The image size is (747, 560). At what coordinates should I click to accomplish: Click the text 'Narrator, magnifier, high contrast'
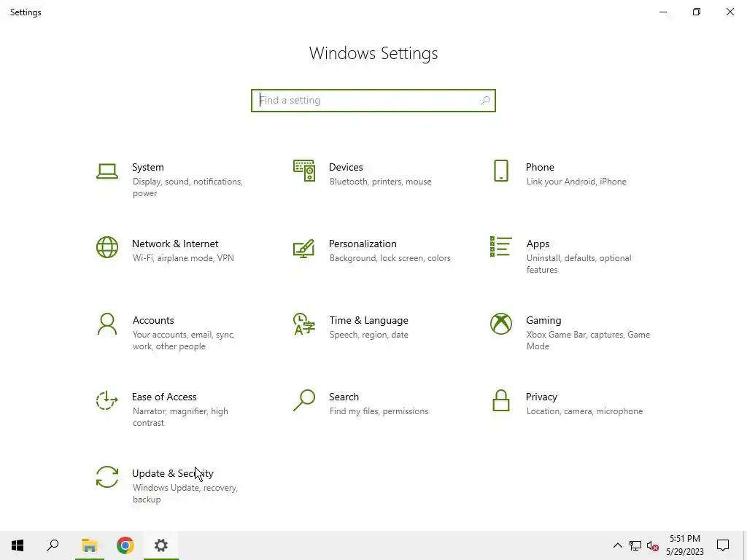[180, 417]
